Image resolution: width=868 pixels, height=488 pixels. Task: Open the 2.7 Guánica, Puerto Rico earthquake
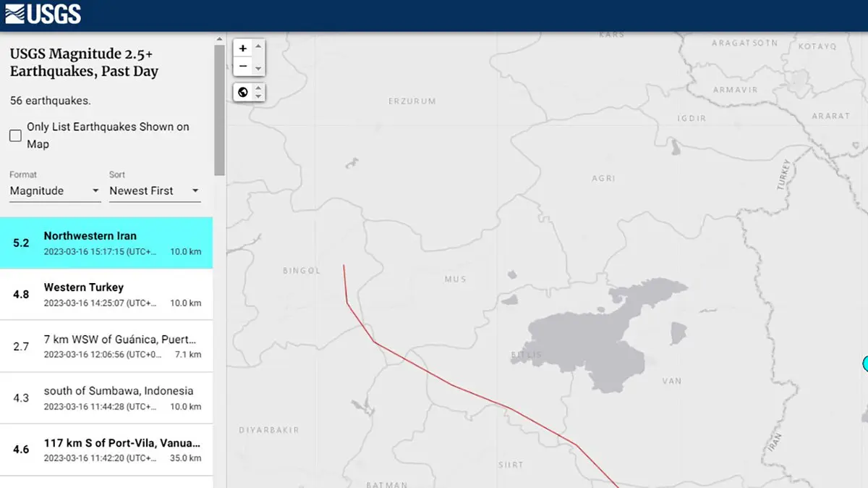[x=106, y=346]
